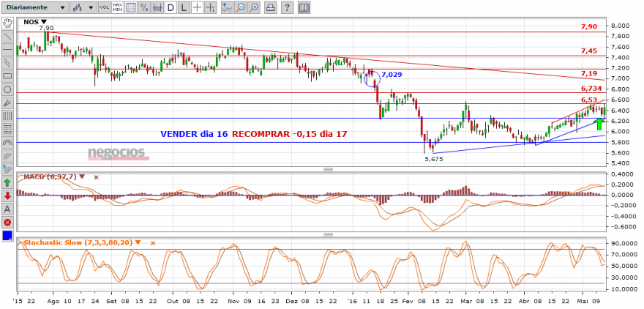Remove the MACD indicator with x

[97, 177]
